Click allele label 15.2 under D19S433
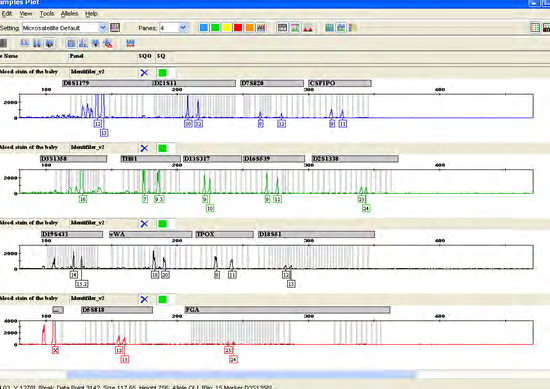Screen dimensions: 550x389 tap(82, 284)
